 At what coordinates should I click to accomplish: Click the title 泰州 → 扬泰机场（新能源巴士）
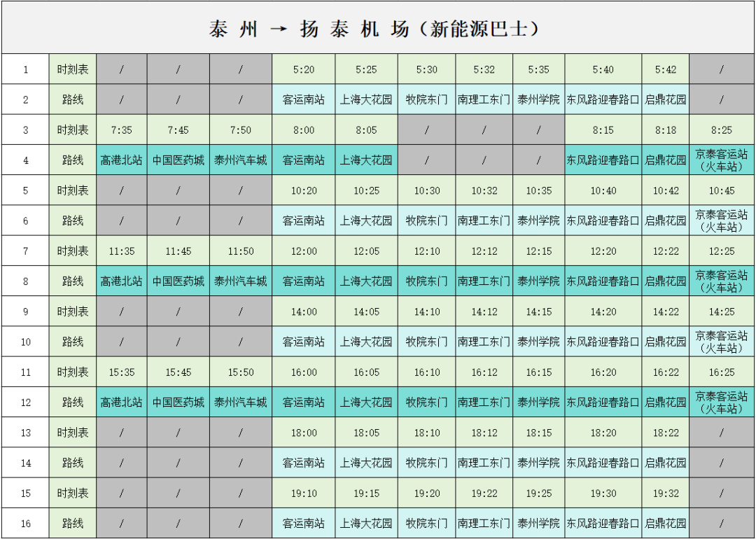point(378,27)
